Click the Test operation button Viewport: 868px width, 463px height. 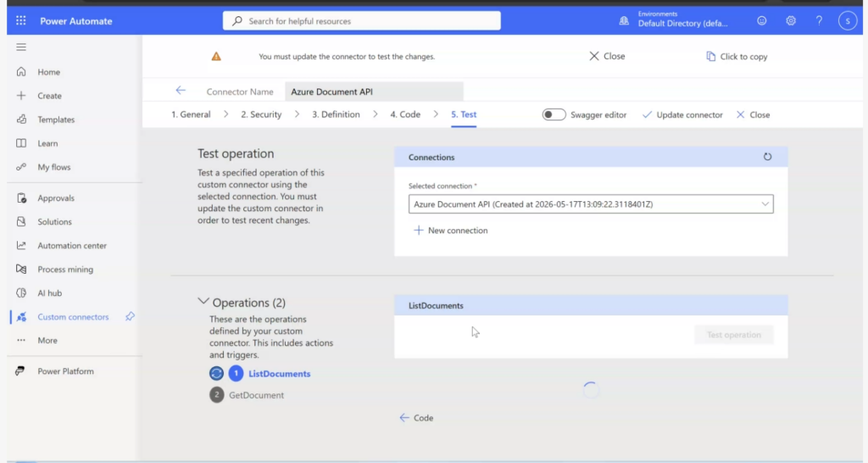[733, 334]
